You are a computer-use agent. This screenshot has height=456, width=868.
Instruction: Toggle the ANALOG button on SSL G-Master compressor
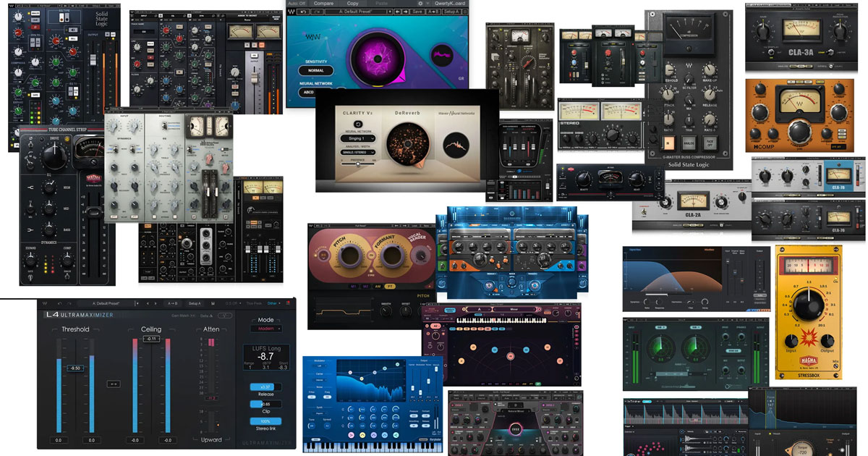[x=689, y=143]
